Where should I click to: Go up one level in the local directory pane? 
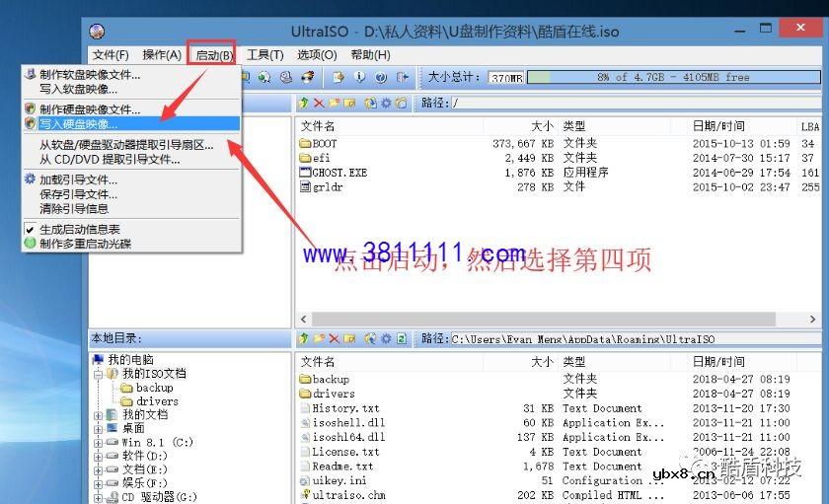[x=304, y=338]
